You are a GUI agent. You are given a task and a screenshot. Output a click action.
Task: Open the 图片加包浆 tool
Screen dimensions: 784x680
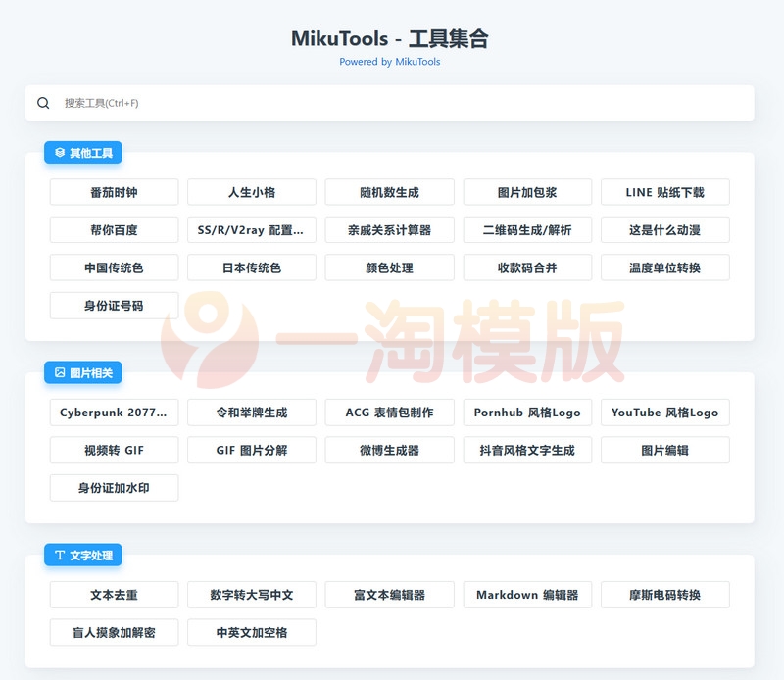click(x=527, y=192)
